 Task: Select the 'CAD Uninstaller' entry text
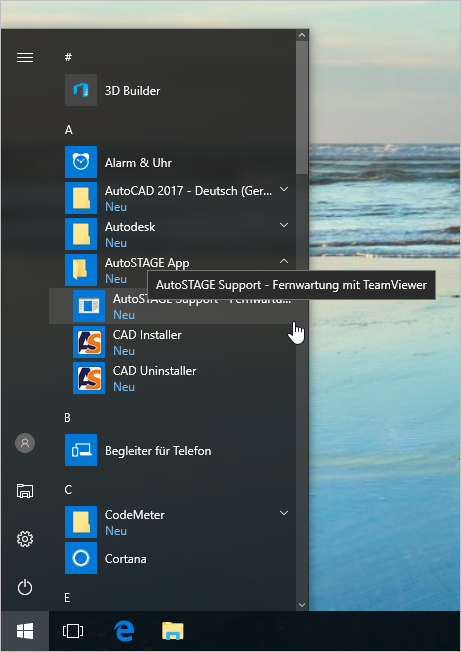pyautogui.click(x=154, y=371)
